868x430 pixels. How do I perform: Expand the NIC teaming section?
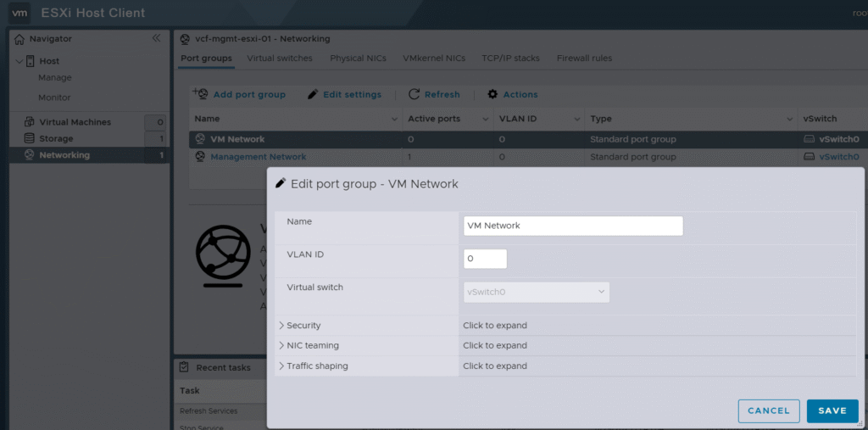click(281, 345)
